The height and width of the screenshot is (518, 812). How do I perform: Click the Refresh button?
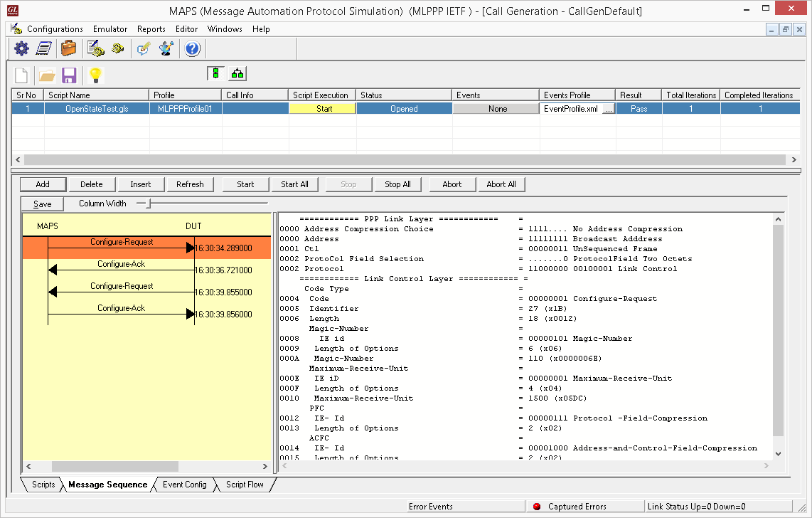point(190,184)
